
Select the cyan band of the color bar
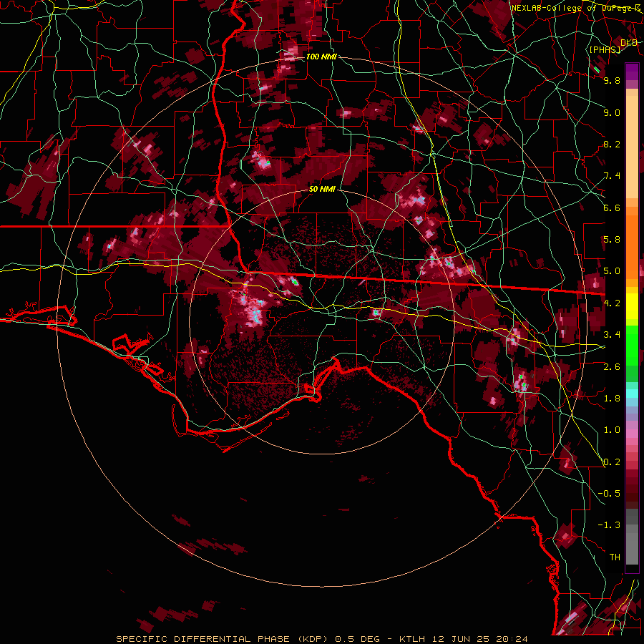tap(632, 394)
